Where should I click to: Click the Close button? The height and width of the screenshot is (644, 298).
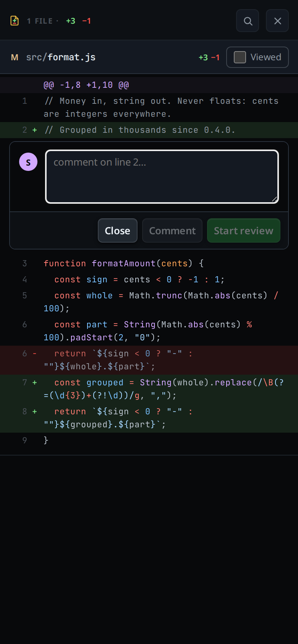118,230
